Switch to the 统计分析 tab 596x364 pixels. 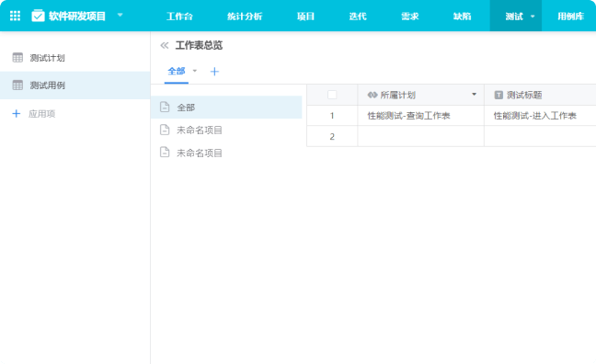point(245,17)
